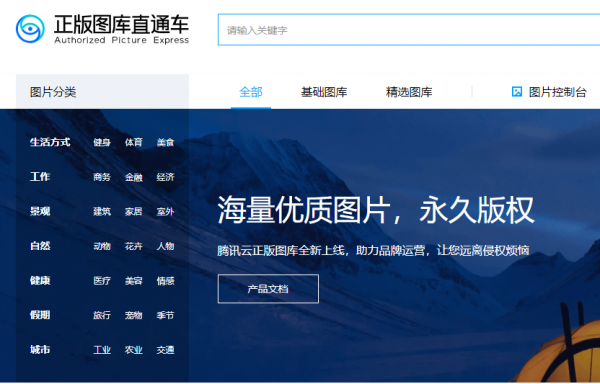Click the 产品文档 button

tap(268, 289)
